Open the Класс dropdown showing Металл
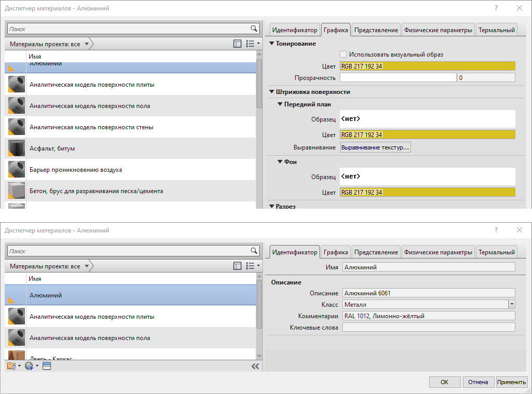This screenshot has height=394, width=532. [x=511, y=304]
